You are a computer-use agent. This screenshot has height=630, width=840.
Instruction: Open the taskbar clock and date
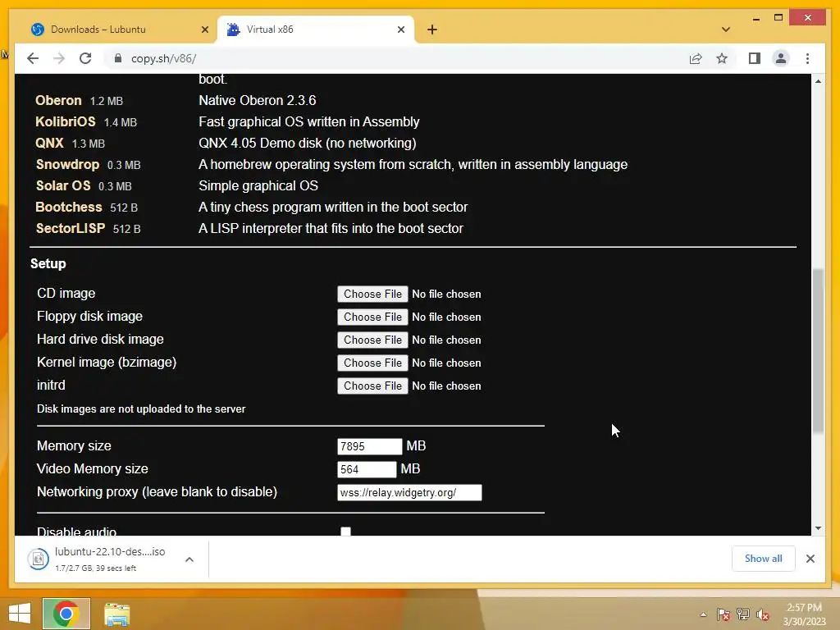click(804, 614)
